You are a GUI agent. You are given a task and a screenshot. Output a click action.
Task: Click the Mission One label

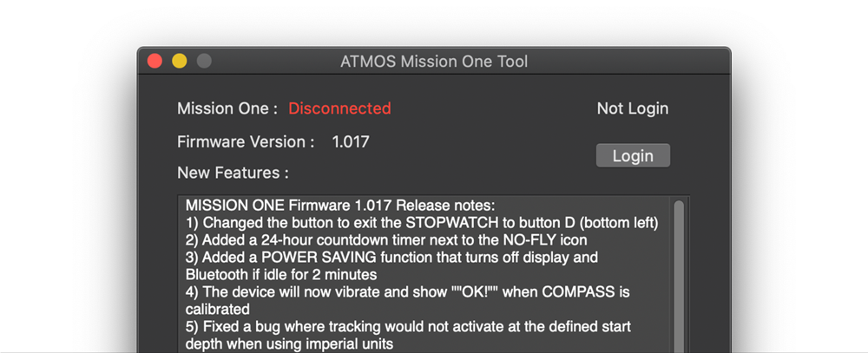tap(227, 108)
